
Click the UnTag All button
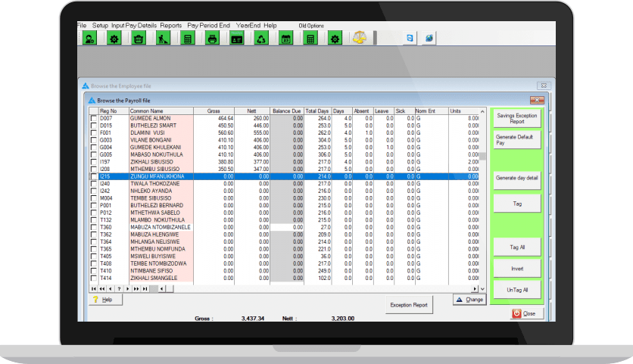[516, 290]
